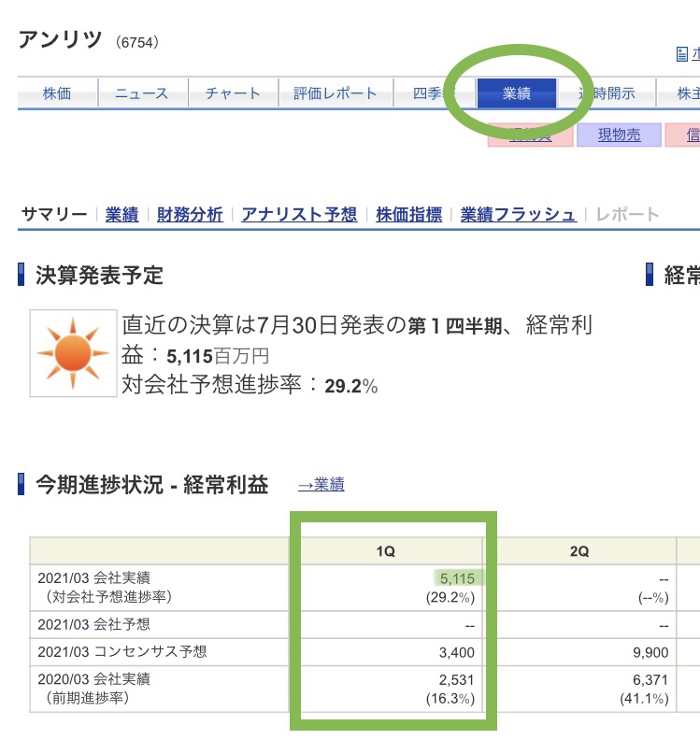Open the 財務分析 link

pyautogui.click(x=190, y=215)
